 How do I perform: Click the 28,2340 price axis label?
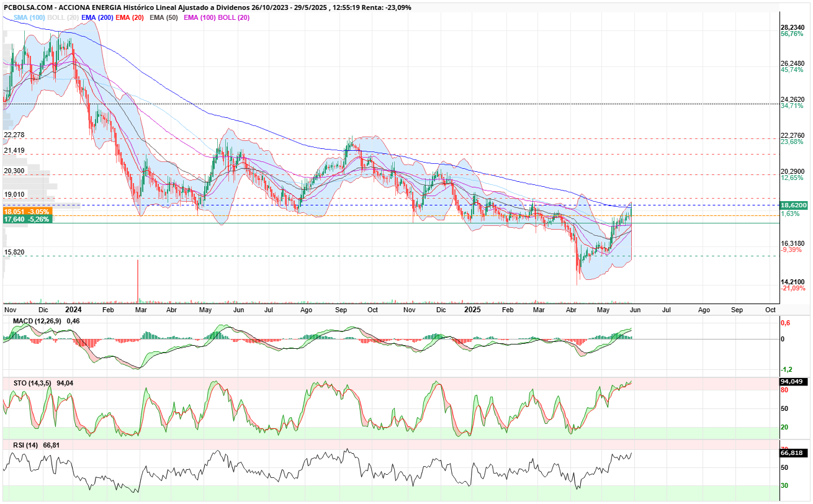pyautogui.click(x=793, y=27)
